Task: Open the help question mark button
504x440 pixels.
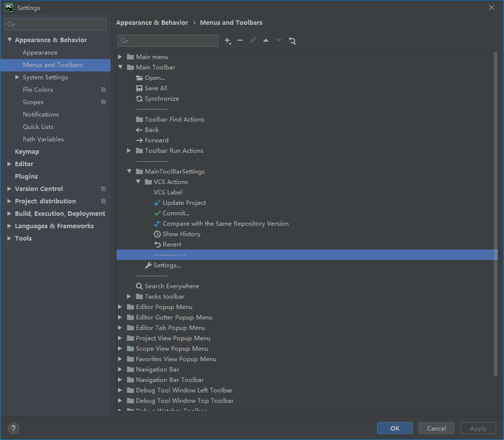Action: (x=13, y=428)
